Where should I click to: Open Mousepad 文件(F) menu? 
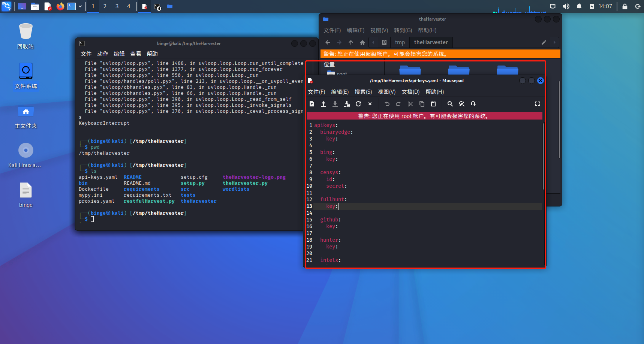click(x=317, y=92)
